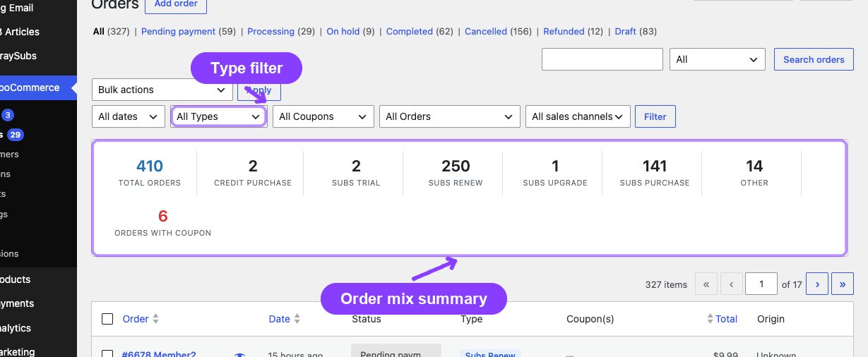This screenshot has height=357, width=868.
Task: Open the All Orders customer dropdown
Action: tap(450, 116)
